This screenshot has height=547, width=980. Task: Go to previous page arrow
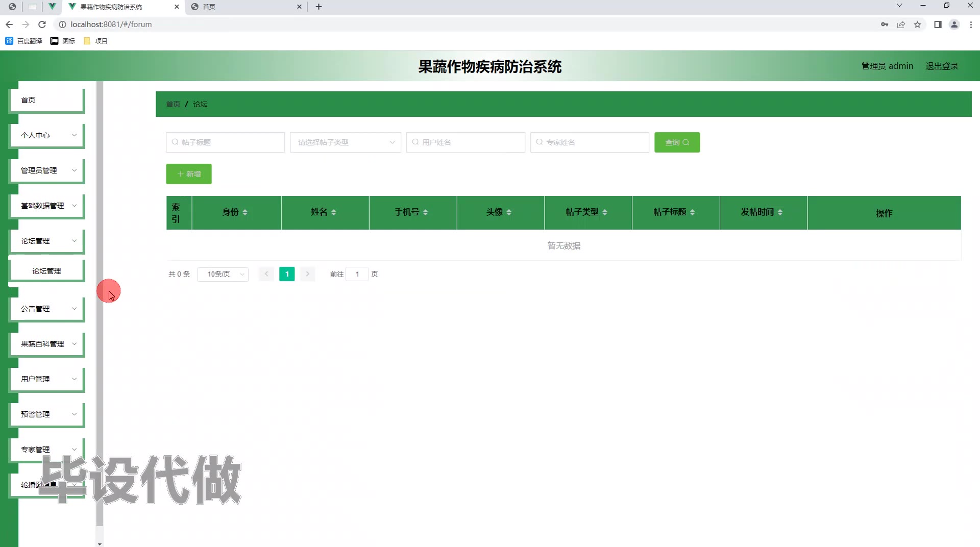[x=266, y=274]
